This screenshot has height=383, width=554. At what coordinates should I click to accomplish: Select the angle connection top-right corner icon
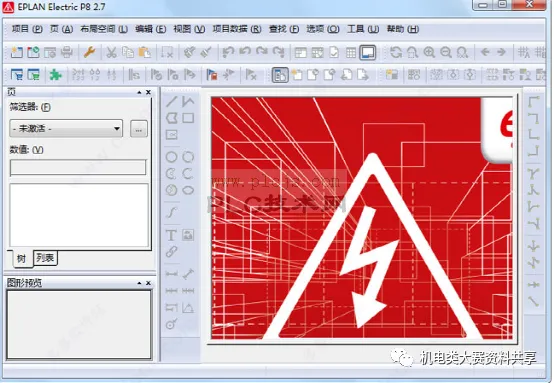[x=533, y=118]
